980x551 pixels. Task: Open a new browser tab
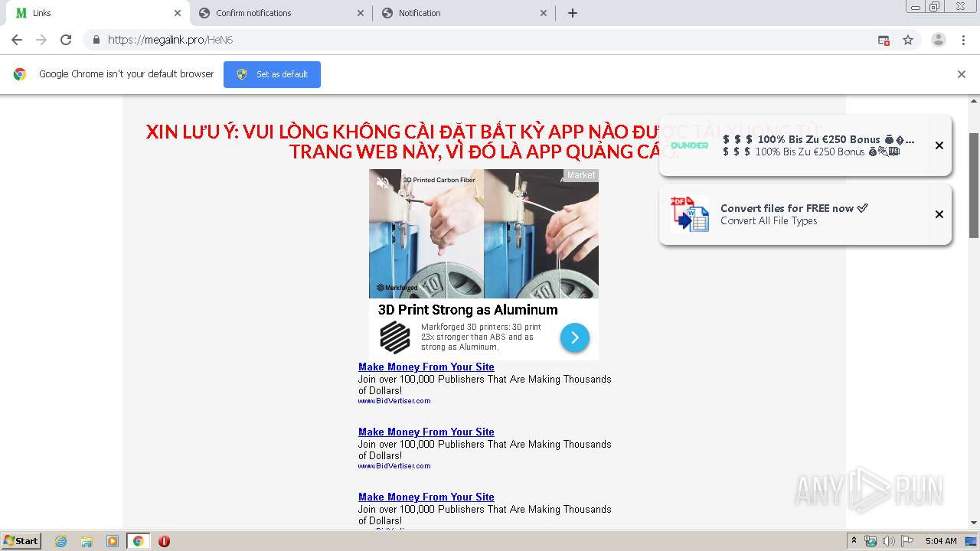[x=573, y=13]
